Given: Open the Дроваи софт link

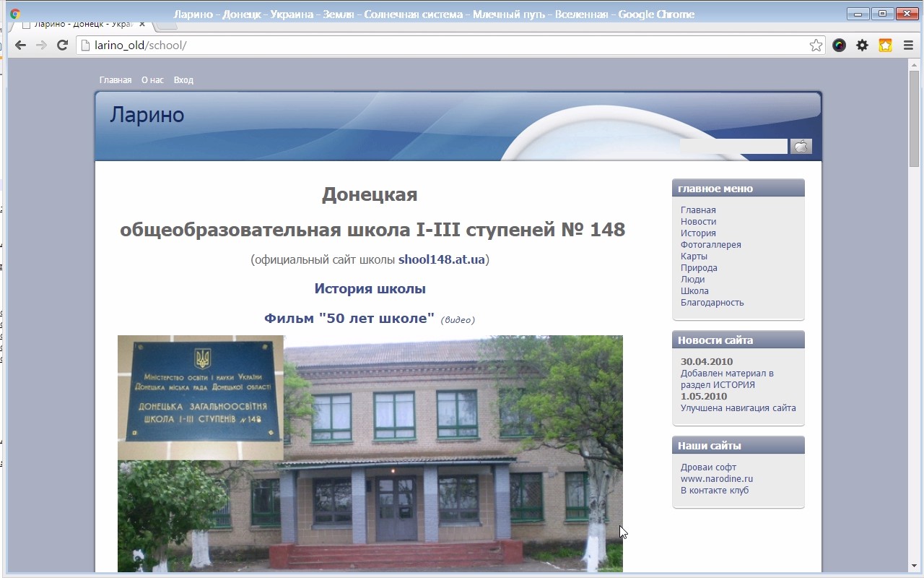Looking at the screenshot, I should (x=708, y=467).
